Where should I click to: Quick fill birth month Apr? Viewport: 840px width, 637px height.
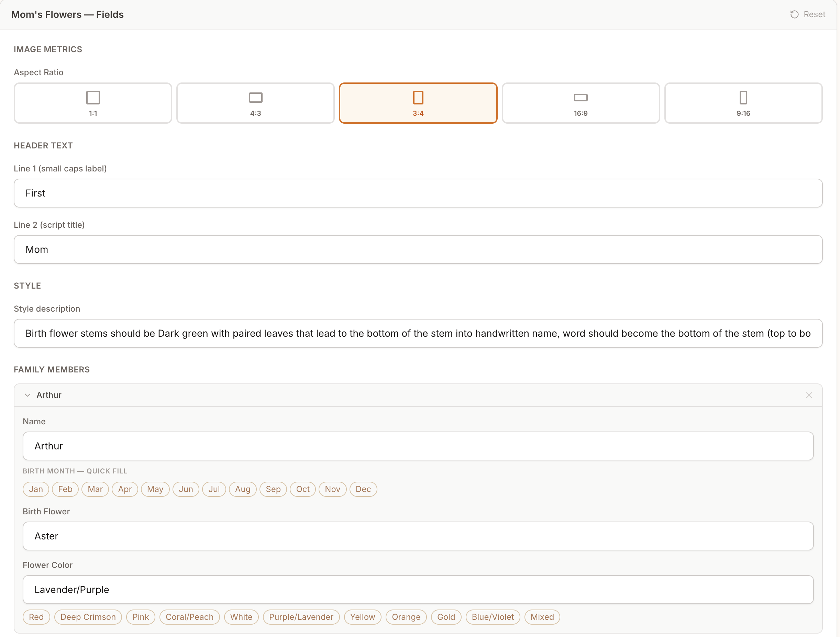click(x=124, y=489)
